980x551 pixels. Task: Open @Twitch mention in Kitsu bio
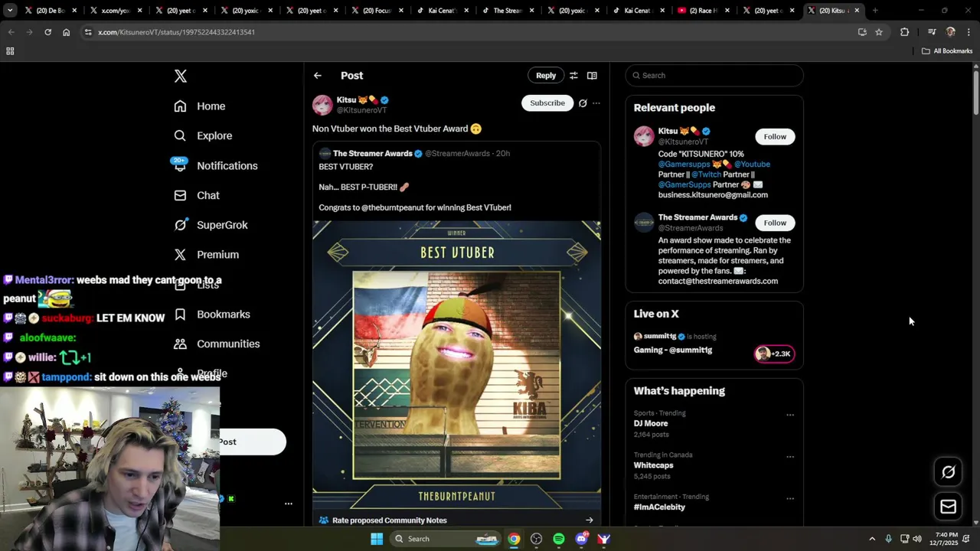click(x=707, y=174)
